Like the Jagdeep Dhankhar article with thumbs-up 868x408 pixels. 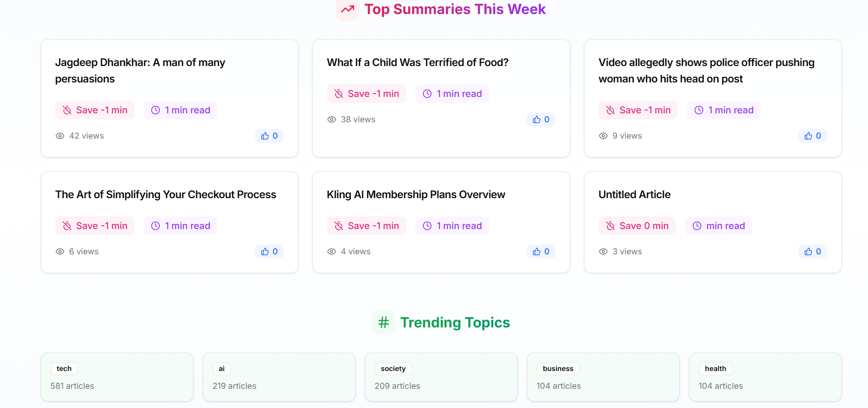tap(269, 136)
